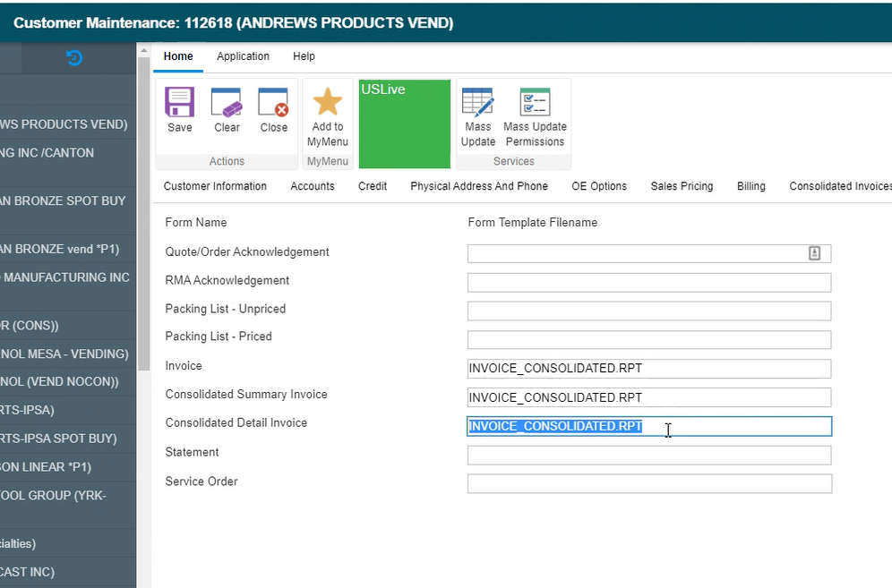Click into the RMA Acknowledgement field
The image size is (892, 588).
pyautogui.click(x=648, y=283)
